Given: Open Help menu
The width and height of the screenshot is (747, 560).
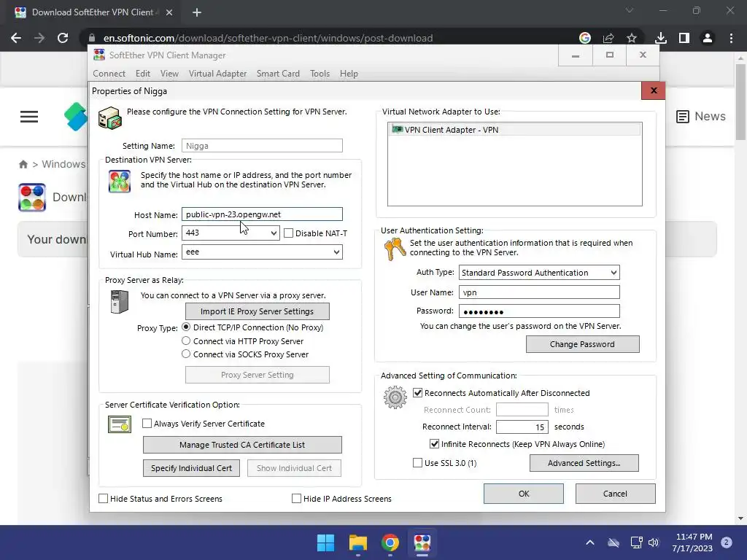Looking at the screenshot, I should click(349, 74).
